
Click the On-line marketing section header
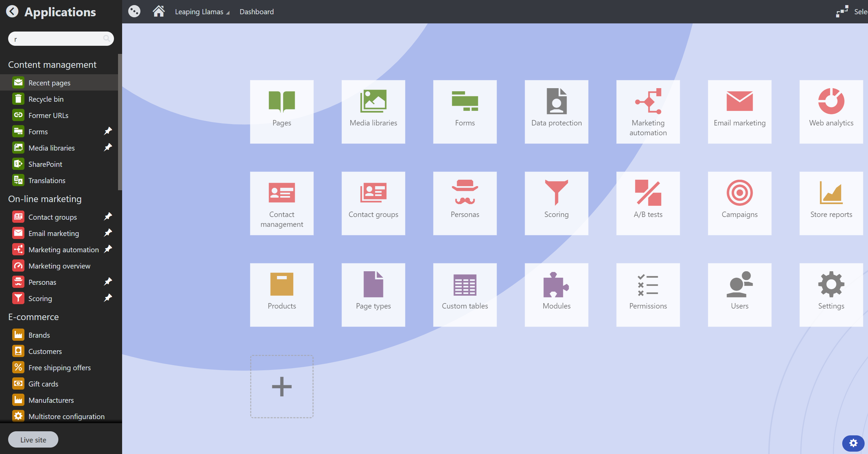point(45,199)
